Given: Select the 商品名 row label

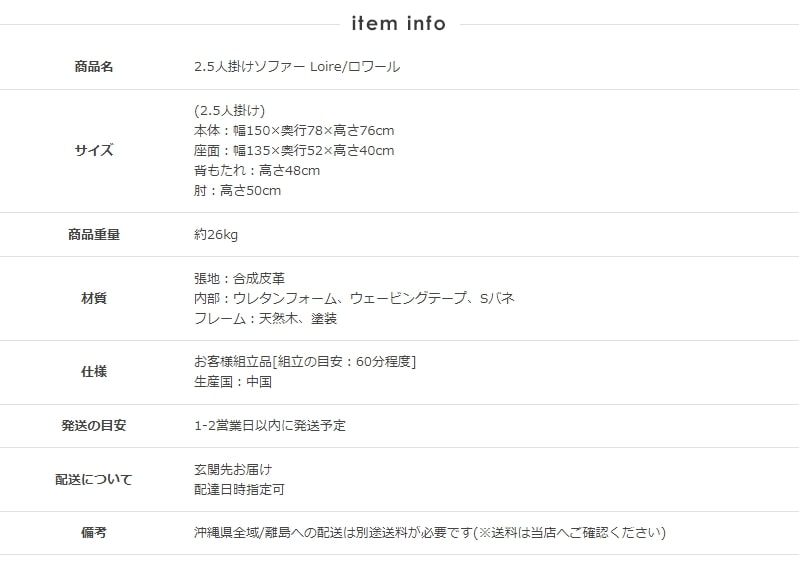Looking at the screenshot, I should coord(94,67).
